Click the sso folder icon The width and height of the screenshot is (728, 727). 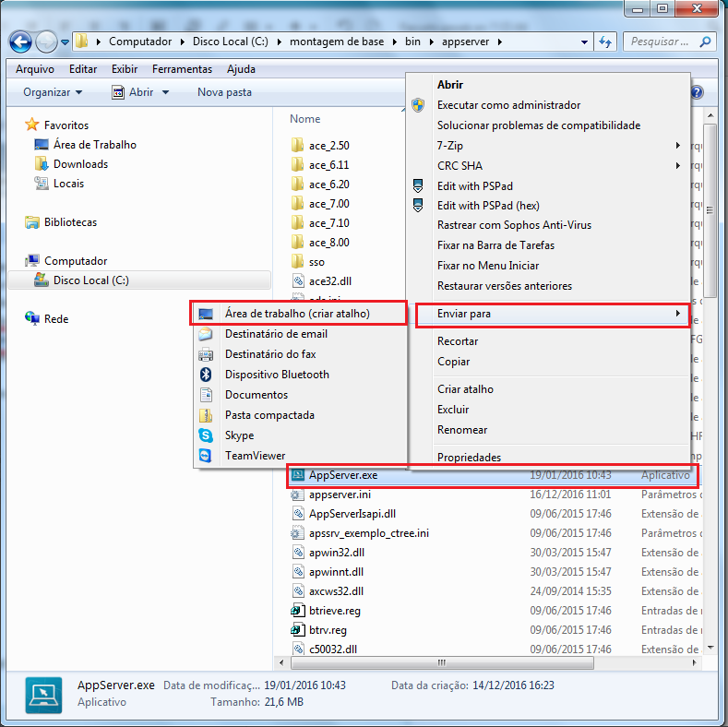tap(298, 261)
